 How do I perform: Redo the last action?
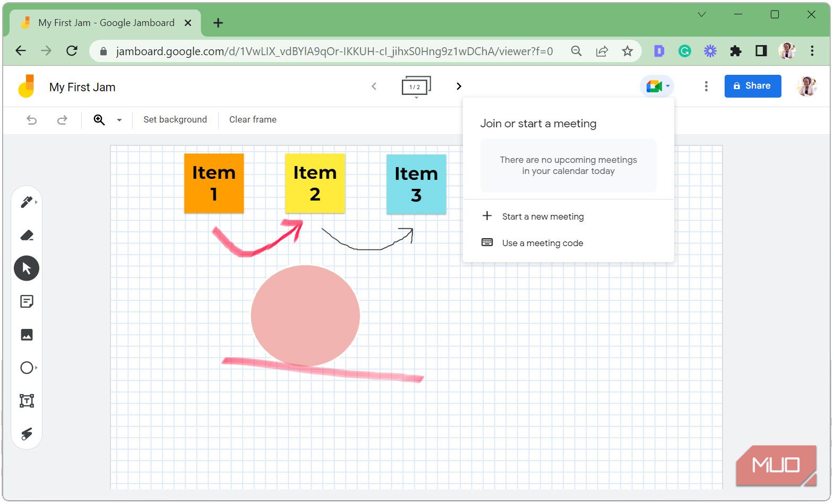[62, 120]
